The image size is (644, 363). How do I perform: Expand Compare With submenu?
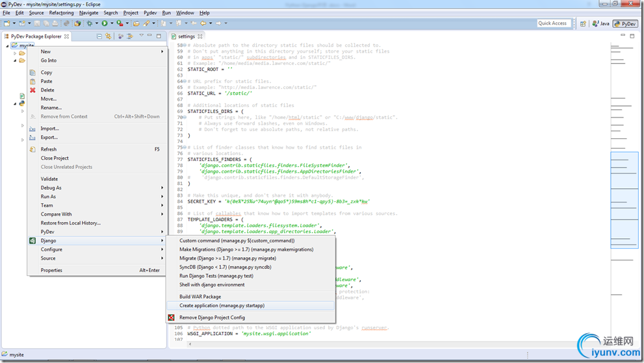(97, 214)
